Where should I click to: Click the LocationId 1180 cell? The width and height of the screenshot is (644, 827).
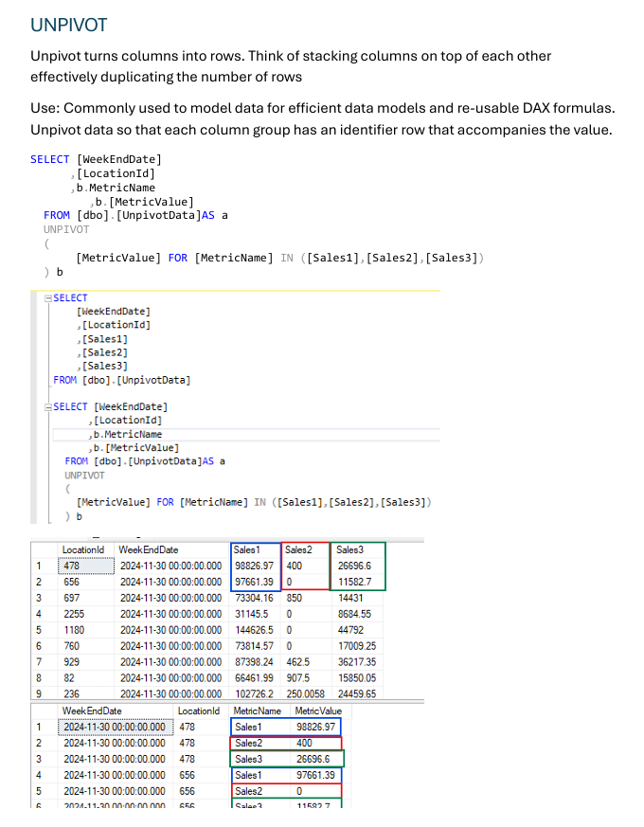74,630
